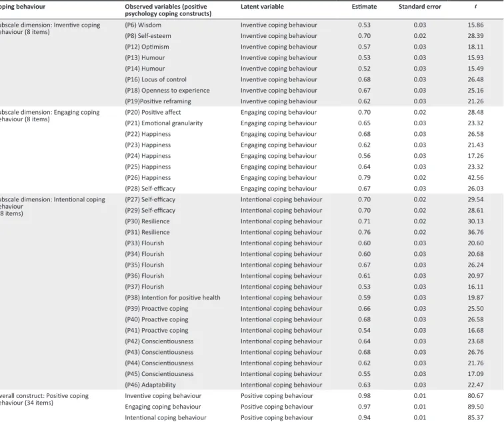The width and height of the screenshot is (504, 422).
Task: Click the t value 80.67
Action: tap(475, 396)
